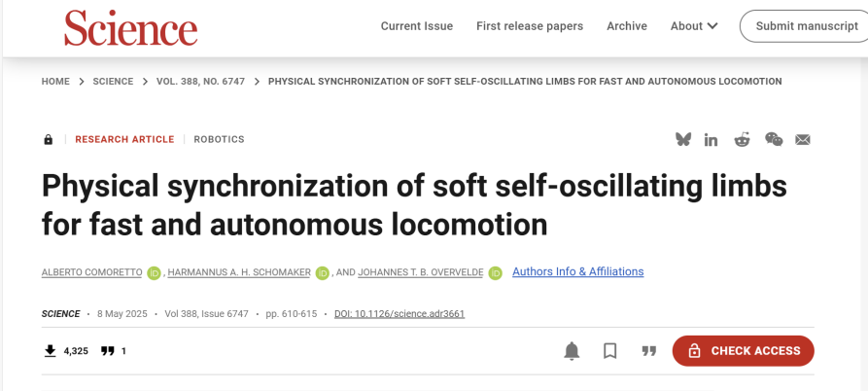Share article on Reddit icon
The width and height of the screenshot is (868, 391).
pos(742,139)
